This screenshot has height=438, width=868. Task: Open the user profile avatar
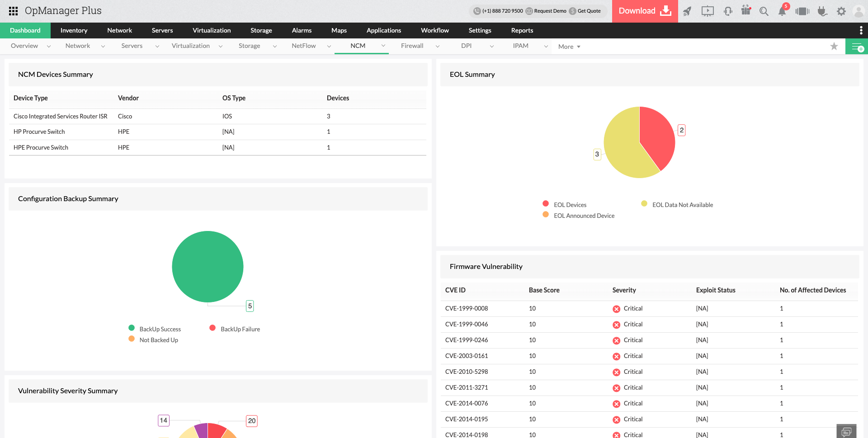859,11
